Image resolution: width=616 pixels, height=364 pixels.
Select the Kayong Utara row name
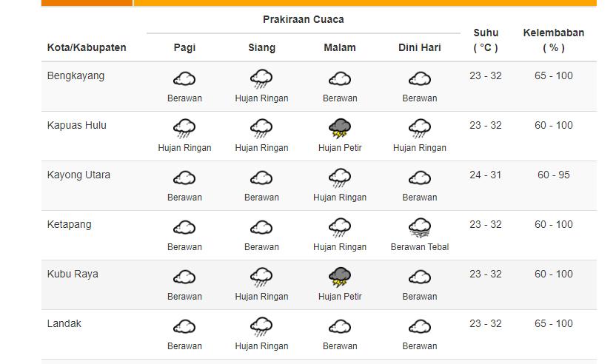tap(78, 175)
